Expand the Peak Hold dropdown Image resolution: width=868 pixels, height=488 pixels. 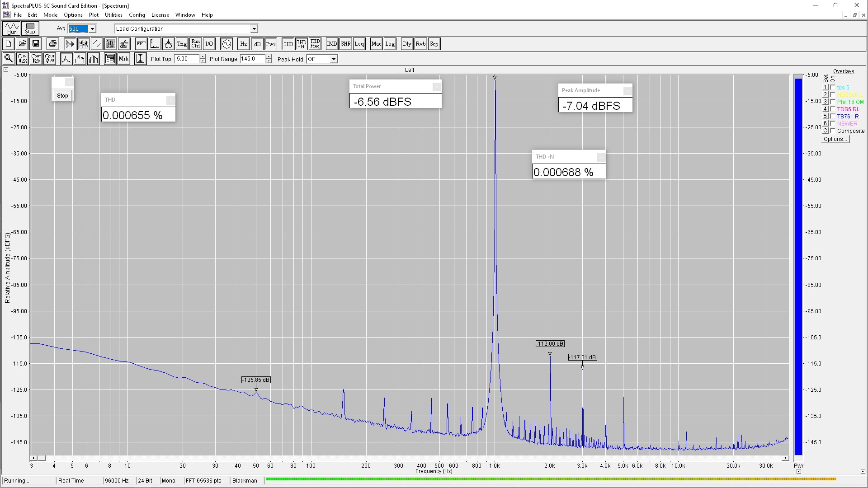[334, 59]
